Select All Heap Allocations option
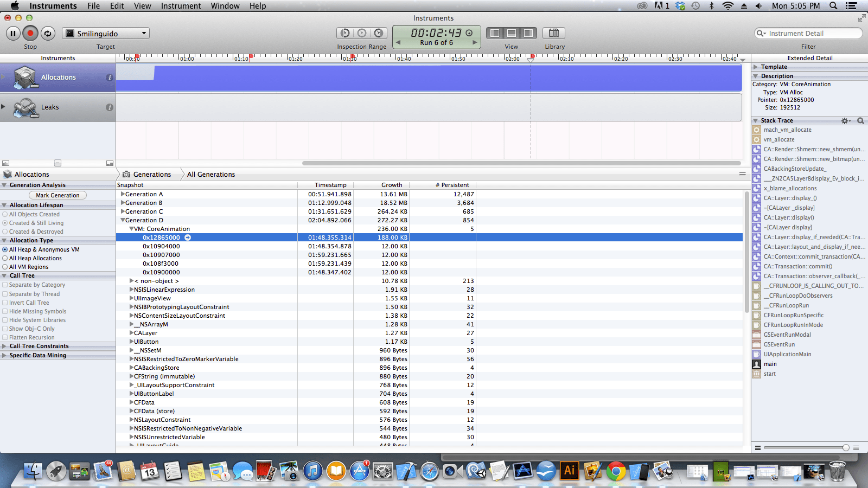Viewport: 868px width, 488px height. 5,258
